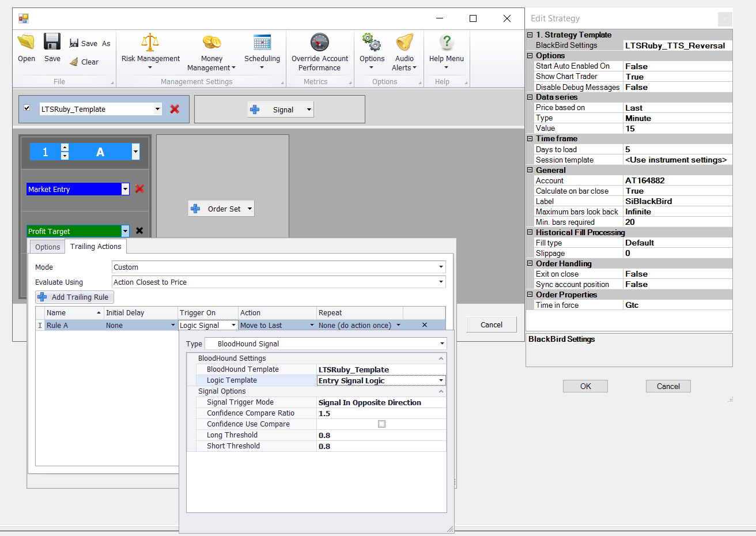Select the Trailing Actions tab

[96, 246]
